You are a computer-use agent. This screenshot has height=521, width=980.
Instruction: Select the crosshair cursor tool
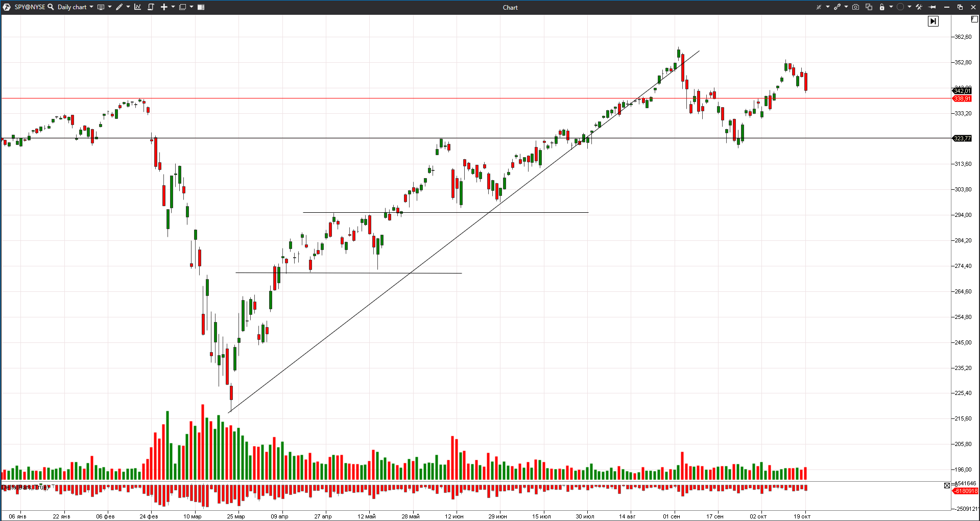coord(819,7)
